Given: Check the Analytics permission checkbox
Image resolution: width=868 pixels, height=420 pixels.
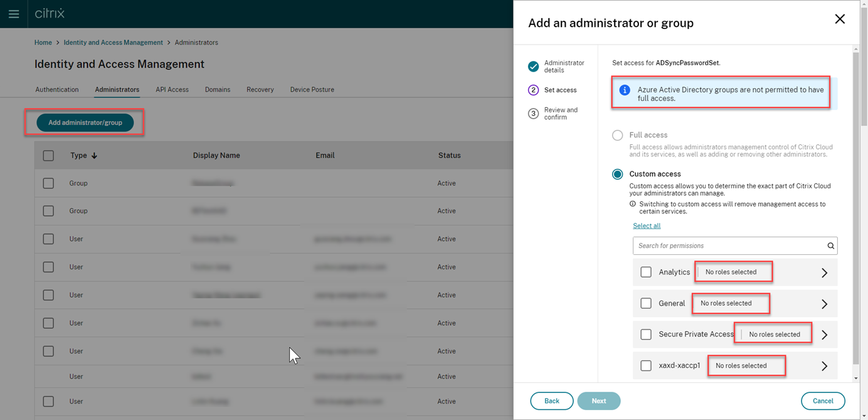Looking at the screenshot, I should pos(646,272).
